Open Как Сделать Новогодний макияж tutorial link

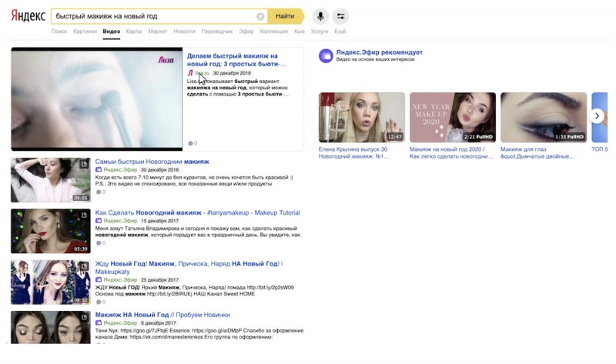198,212
